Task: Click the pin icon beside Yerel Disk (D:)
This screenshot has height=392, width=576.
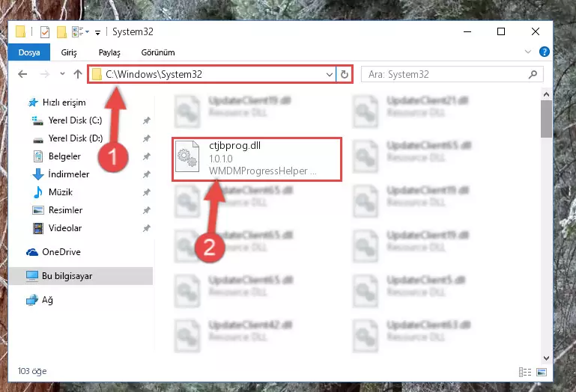Action: point(147,138)
